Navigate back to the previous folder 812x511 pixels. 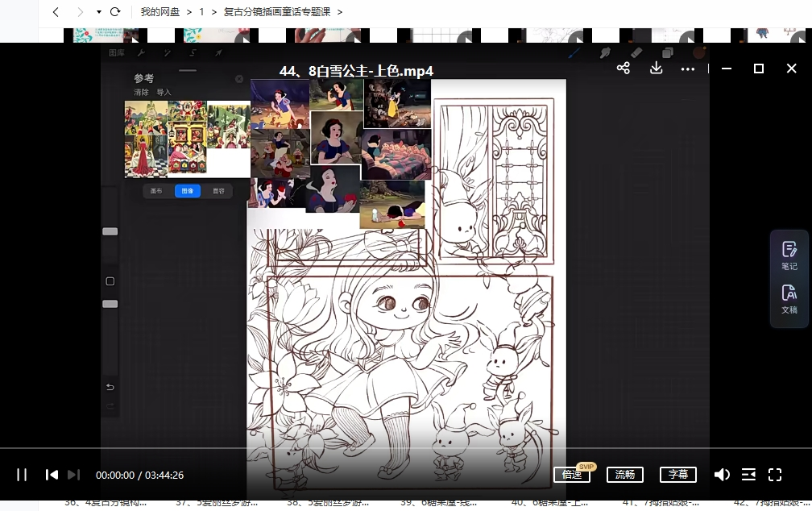56,12
